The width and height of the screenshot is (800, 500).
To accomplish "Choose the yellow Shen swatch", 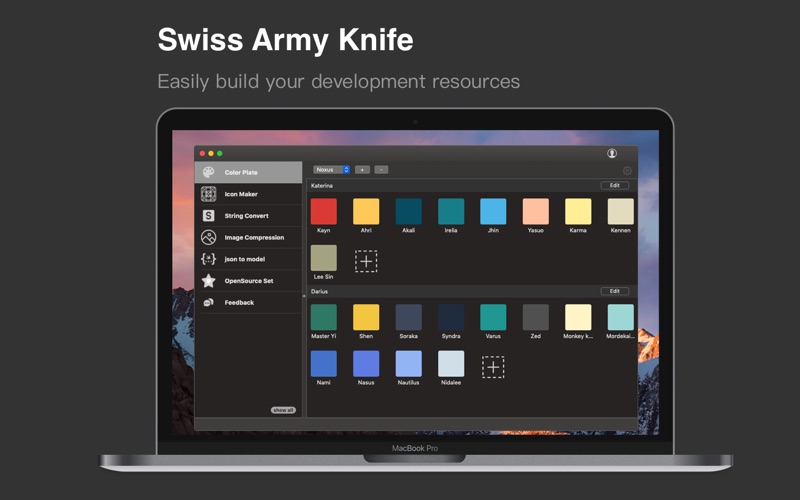I will [x=366, y=317].
